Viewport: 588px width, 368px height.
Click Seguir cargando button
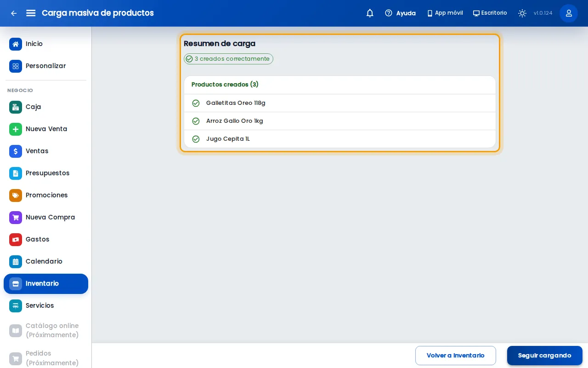tap(545, 356)
